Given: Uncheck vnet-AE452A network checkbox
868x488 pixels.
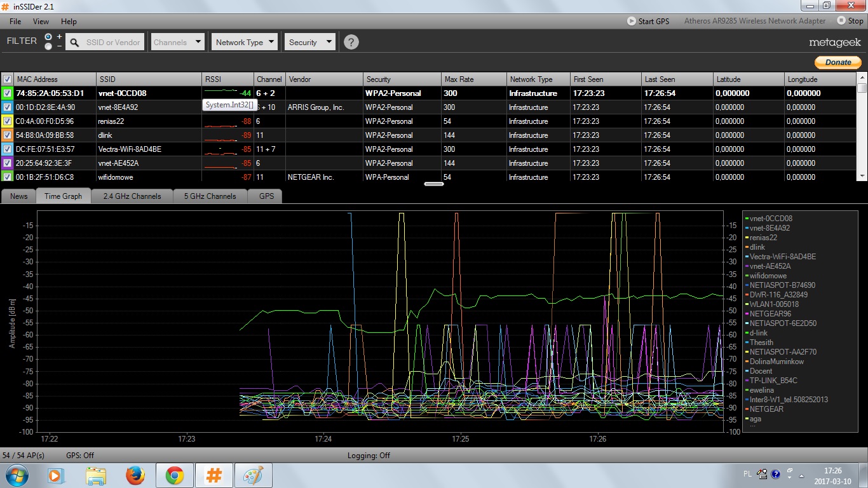Looking at the screenshot, I should coord(7,163).
